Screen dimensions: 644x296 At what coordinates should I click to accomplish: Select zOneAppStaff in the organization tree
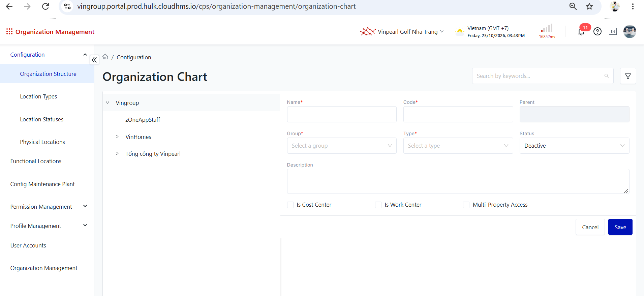click(x=143, y=120)
